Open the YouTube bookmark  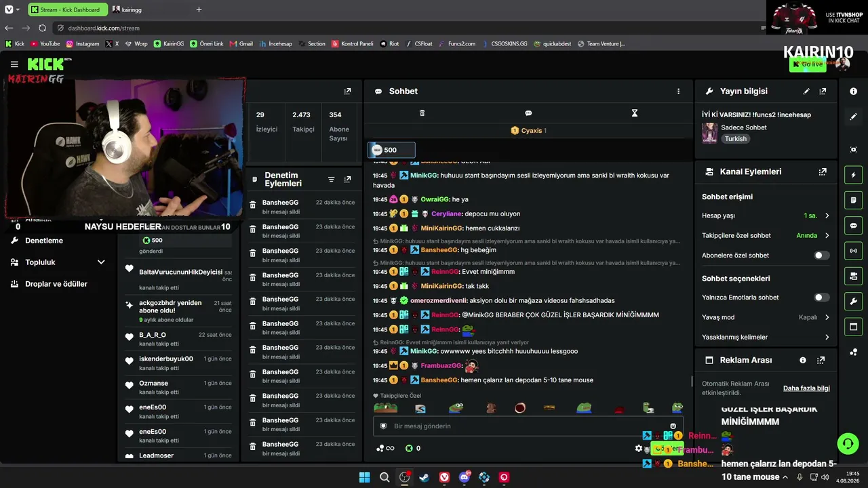[x=45, y=44]
